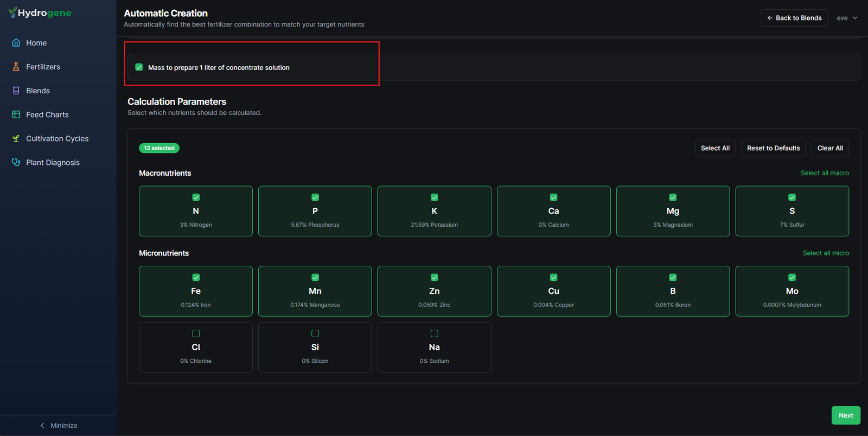The width and height of the screenshot is (868, 436).
Task: Click the Macronutrients section label
Action: [x=165, y=173]
